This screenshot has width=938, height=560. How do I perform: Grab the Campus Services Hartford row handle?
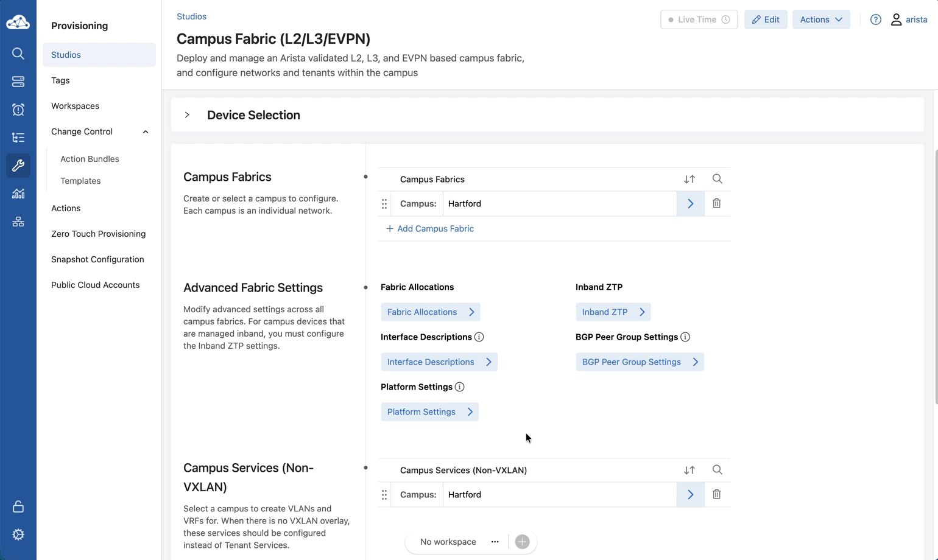pos(384,495)
